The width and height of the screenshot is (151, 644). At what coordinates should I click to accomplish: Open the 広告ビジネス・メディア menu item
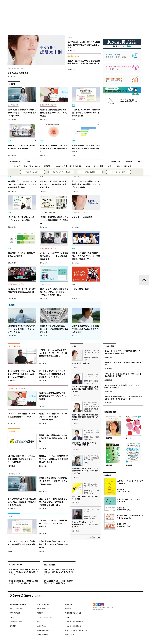pyautogui.click(x=32, y=166)
